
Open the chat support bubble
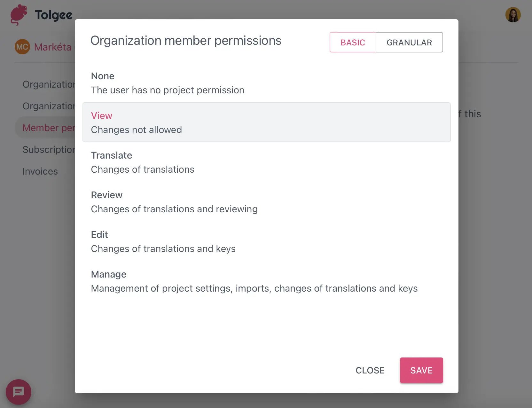click(x=18, y=392)
